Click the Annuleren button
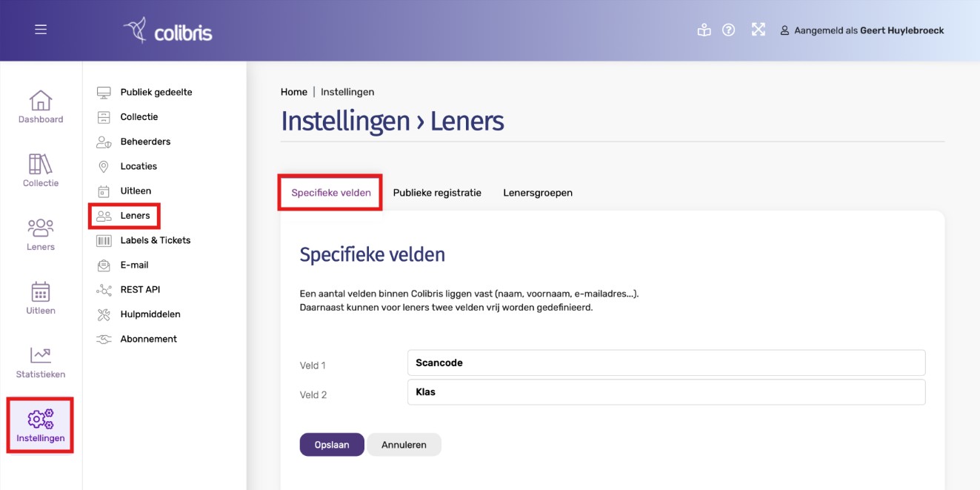The height and width of the screenshot is (490, 980). tap(404, 445)
